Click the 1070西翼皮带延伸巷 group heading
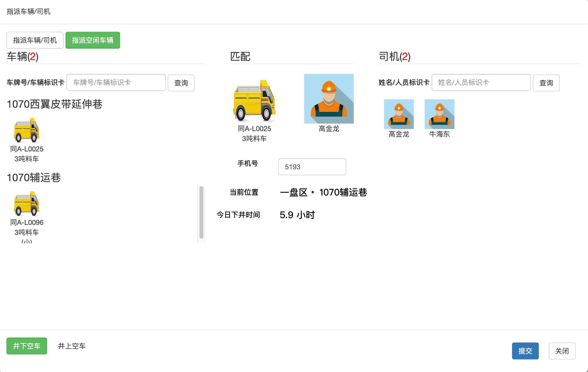The image size is (588, 372). [x=55, y=104]
